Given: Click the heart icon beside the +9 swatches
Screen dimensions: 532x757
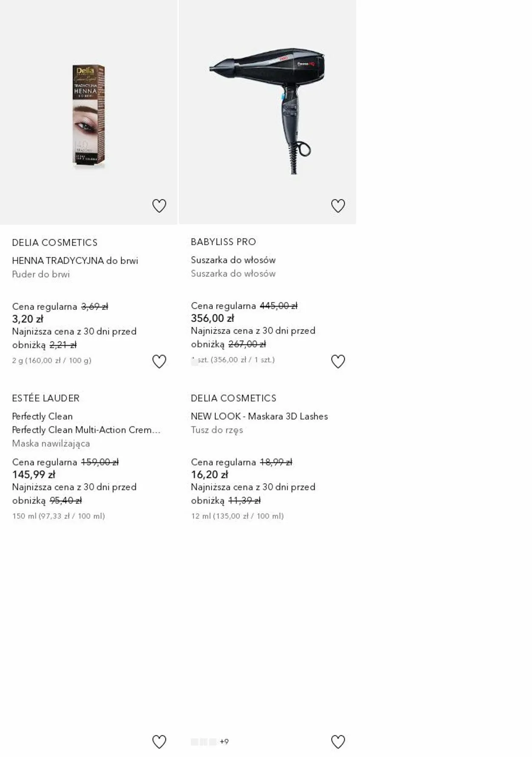Looking at the screenshot, I should [x=338, y=742].
